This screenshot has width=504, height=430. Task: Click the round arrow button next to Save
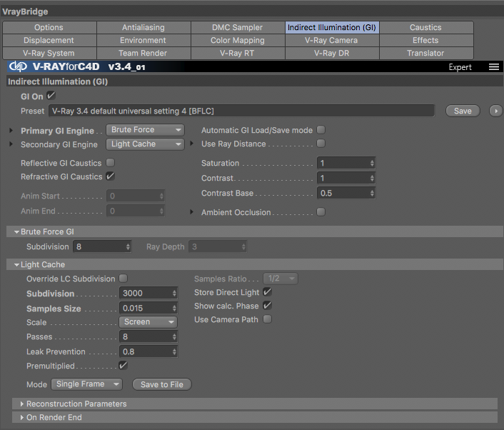[x=495, y=111]
